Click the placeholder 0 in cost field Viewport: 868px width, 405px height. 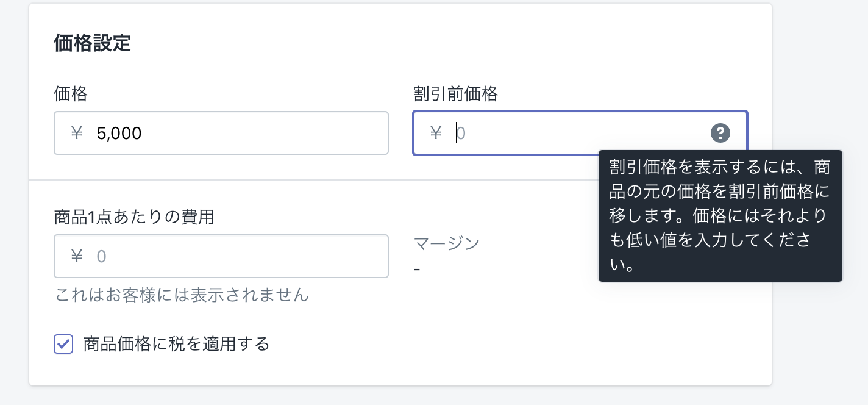click(102, 256)
